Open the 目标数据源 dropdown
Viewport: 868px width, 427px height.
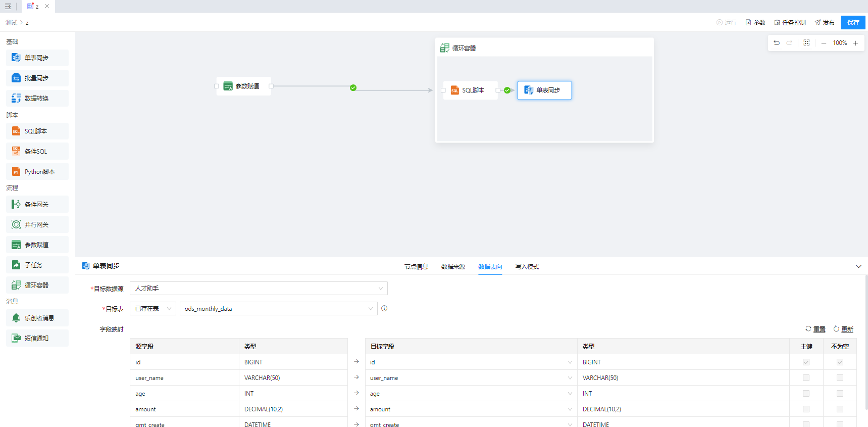pyautogui.click(x=259, y=288)
